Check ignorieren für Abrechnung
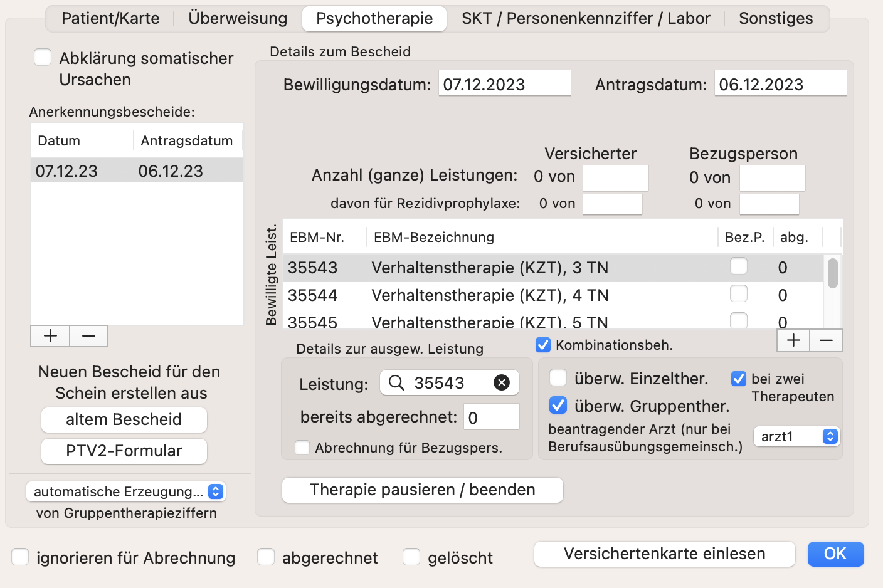Viewport: 883px width, 588px height. 21,557
